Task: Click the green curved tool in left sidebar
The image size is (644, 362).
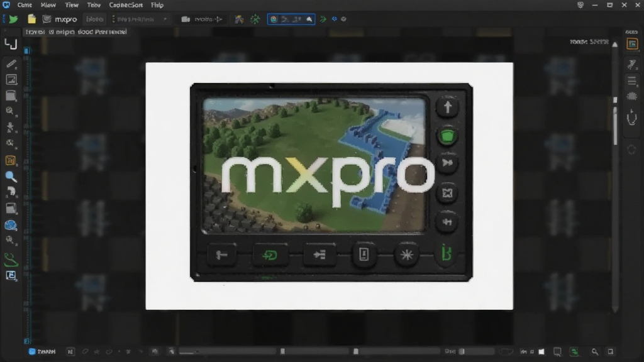Action: click(11, 260)
